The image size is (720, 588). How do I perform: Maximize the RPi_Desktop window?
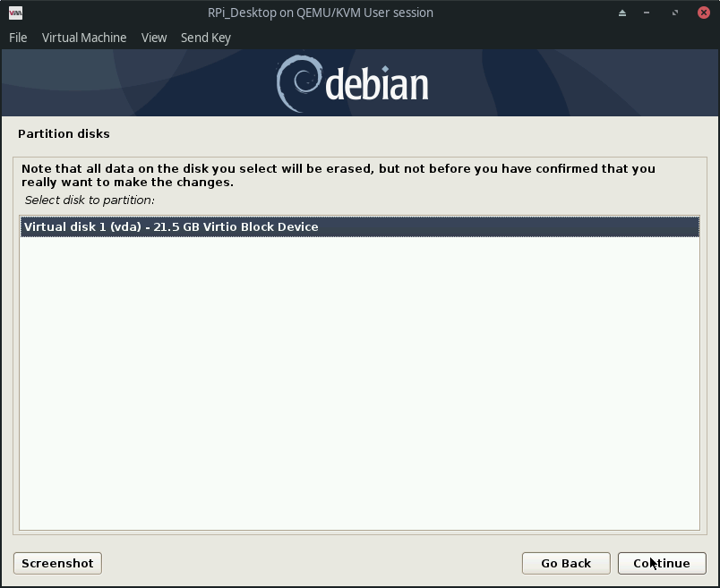tap(675, 13)
